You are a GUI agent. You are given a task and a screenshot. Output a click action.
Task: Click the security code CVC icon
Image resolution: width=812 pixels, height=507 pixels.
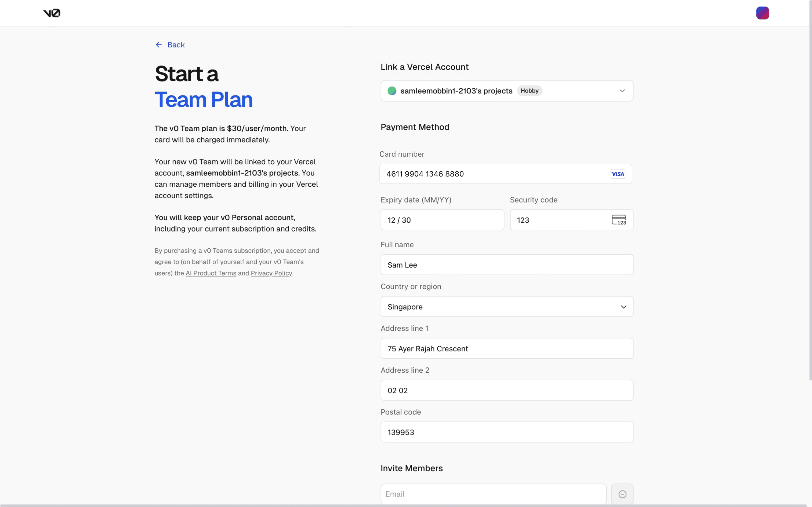(618, 220)
